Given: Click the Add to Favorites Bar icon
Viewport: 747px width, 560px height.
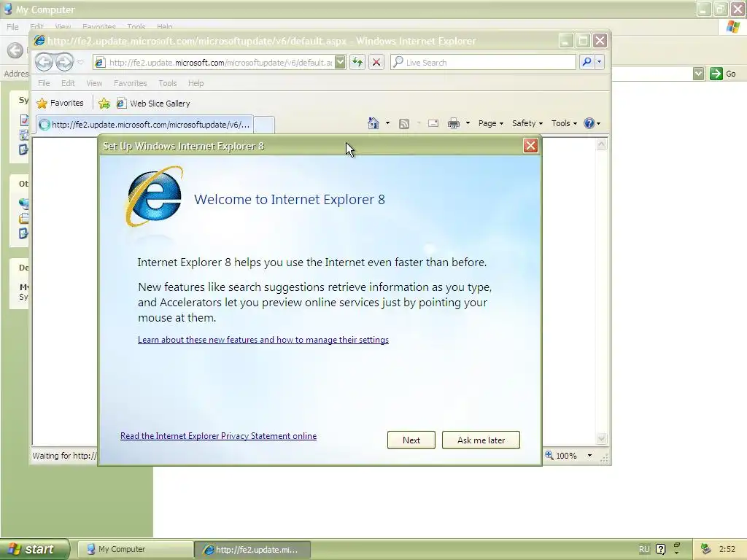Looking at the screenshot, I should point(104,103).
